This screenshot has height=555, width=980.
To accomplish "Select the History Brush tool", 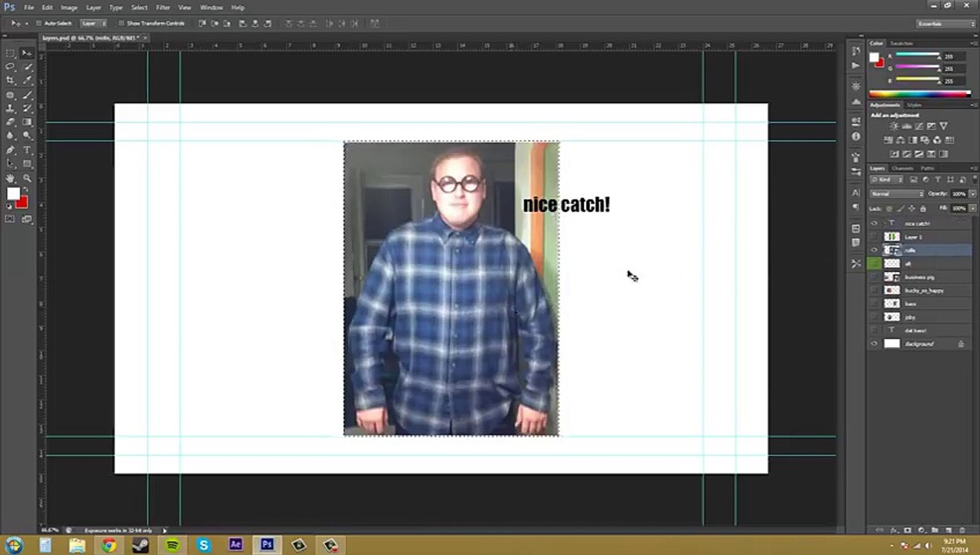I will point(28,109).
